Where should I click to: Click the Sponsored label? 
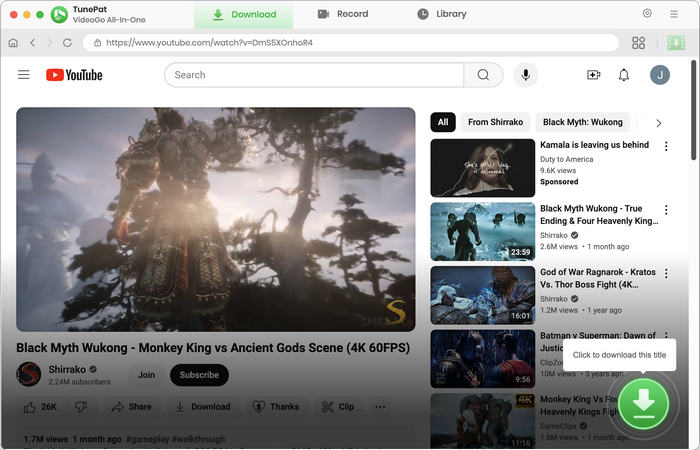[x=559, y=182]
